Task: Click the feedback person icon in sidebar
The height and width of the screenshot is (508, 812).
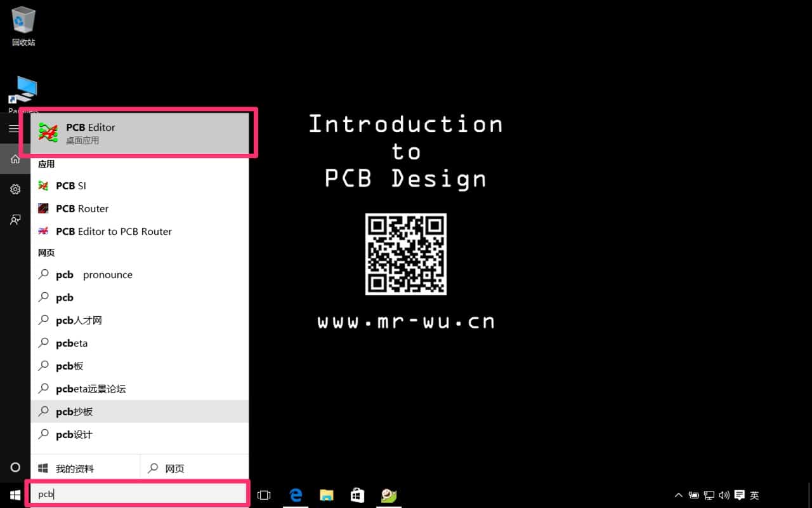Action: coord(15,220)
